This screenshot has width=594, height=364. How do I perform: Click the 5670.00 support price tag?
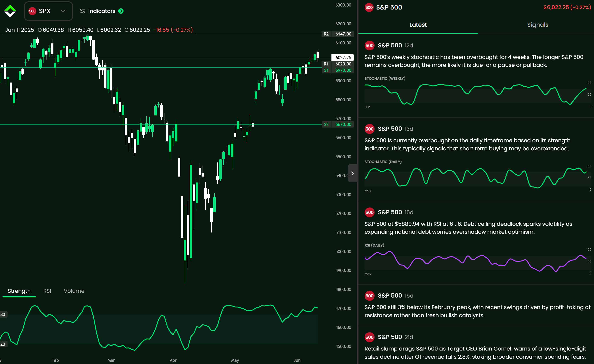343,124
